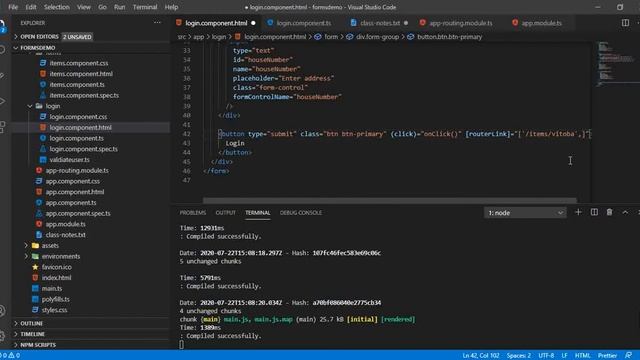Open the Run menu
Image resolution: width=640 pixels, height=360 pixels.
coord(120,7)
